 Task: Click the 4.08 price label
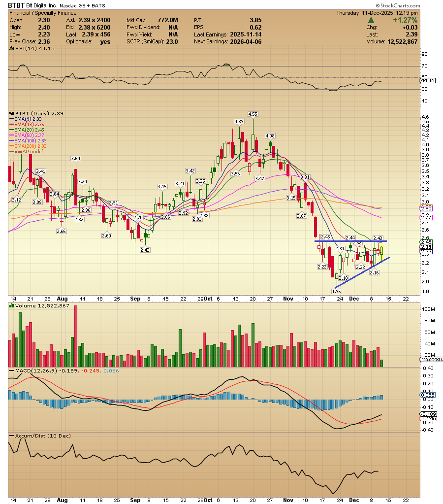point(270,135)
